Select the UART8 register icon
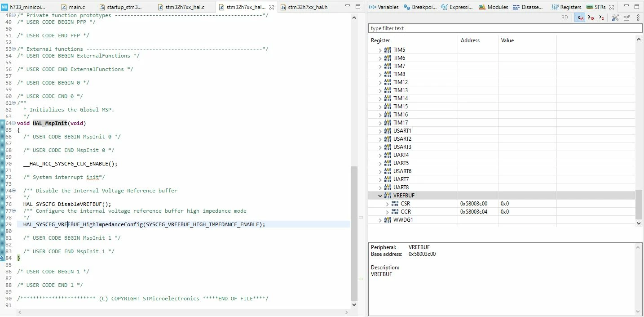 (x=388, y=188)
